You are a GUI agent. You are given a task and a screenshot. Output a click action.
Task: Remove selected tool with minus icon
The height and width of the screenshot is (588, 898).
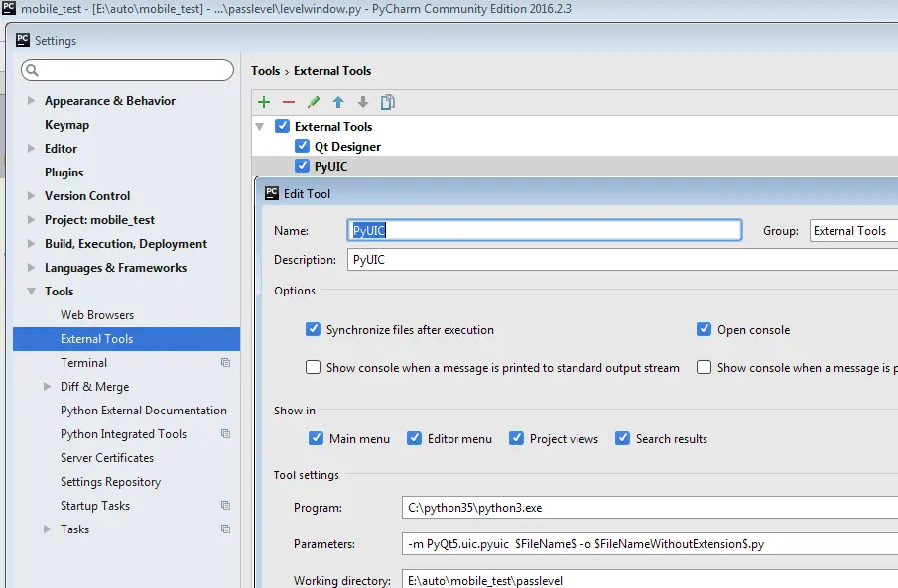[289, 102]
